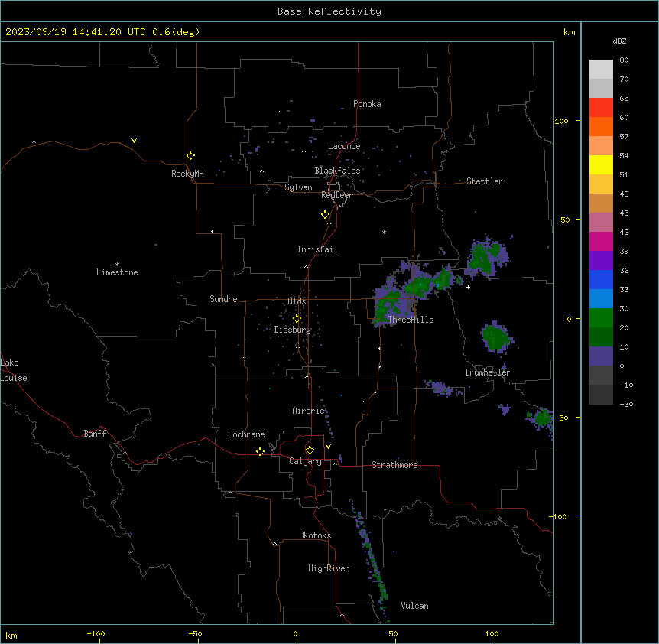Click the dBZ legend heading
Viewport: 659px width, 644px height.
(619, 41)
